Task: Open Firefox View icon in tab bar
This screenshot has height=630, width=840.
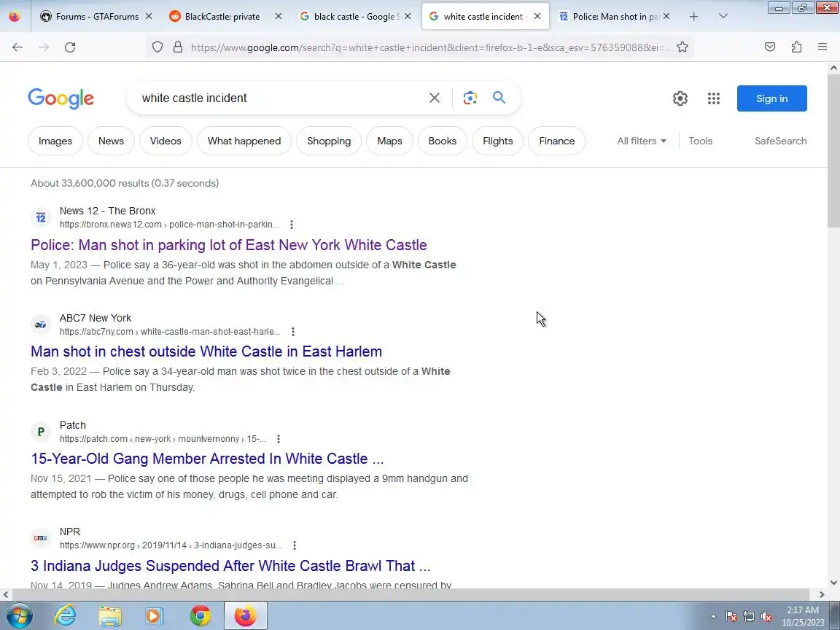Action: pyautogui.click(x=15, y=17)
